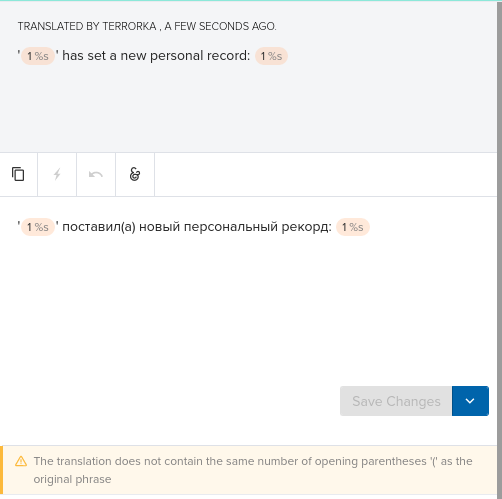The image size is (502, 499).
Task: Click the copy source text icon
Action: point(18,174)
